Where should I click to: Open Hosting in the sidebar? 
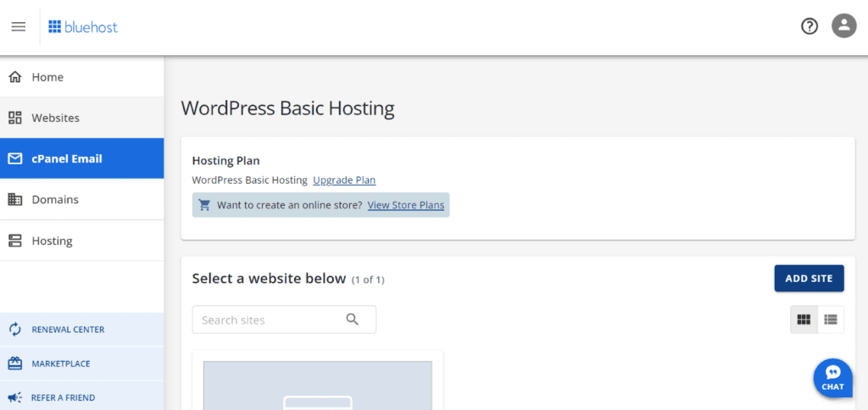coord(82,241)
